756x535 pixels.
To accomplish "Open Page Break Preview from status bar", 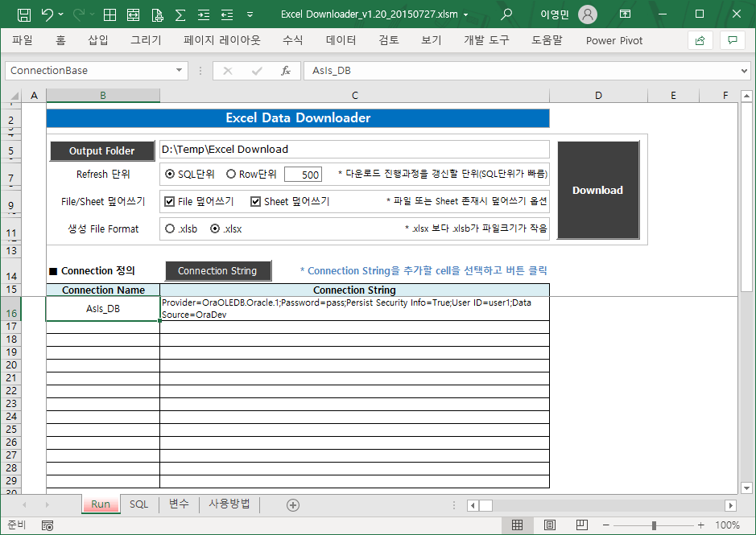I will tap(581, 525).
